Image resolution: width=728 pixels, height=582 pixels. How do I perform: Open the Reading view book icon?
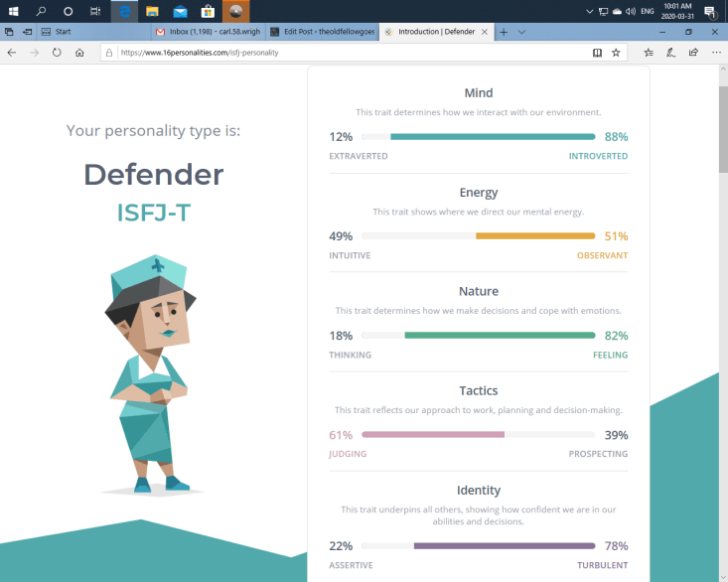coord(597,52)
